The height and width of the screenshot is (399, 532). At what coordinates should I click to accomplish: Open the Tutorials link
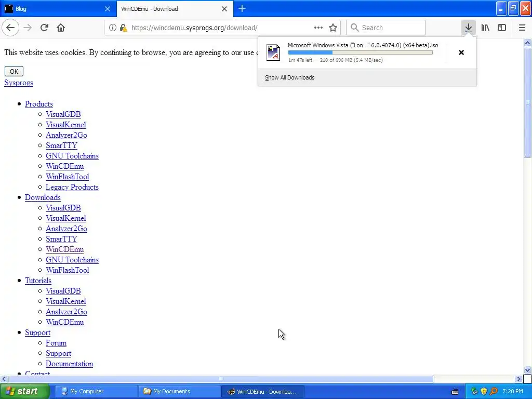38,281
